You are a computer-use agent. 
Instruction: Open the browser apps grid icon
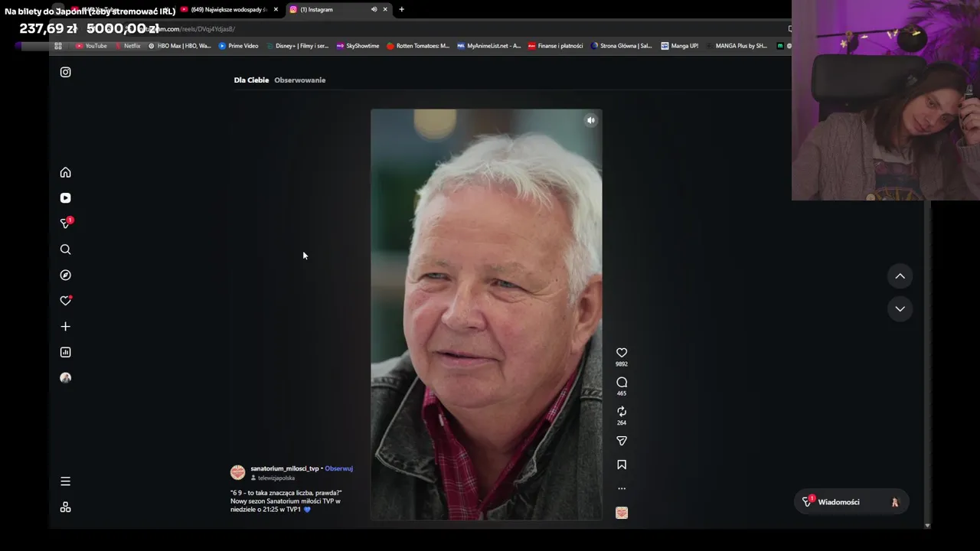pyautogui.click(x=57, y=46)
